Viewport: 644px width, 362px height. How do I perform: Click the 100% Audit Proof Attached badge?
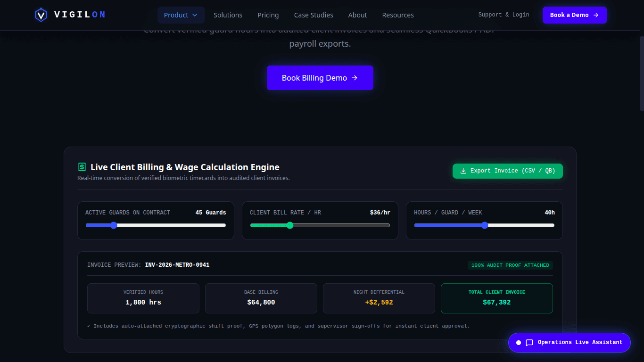pos(510,265)
